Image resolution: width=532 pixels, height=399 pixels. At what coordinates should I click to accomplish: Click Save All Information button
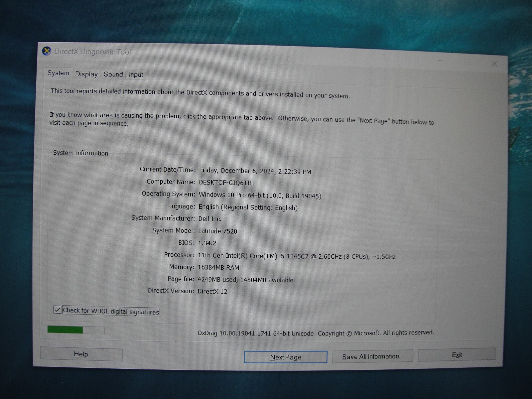(372, 356)
